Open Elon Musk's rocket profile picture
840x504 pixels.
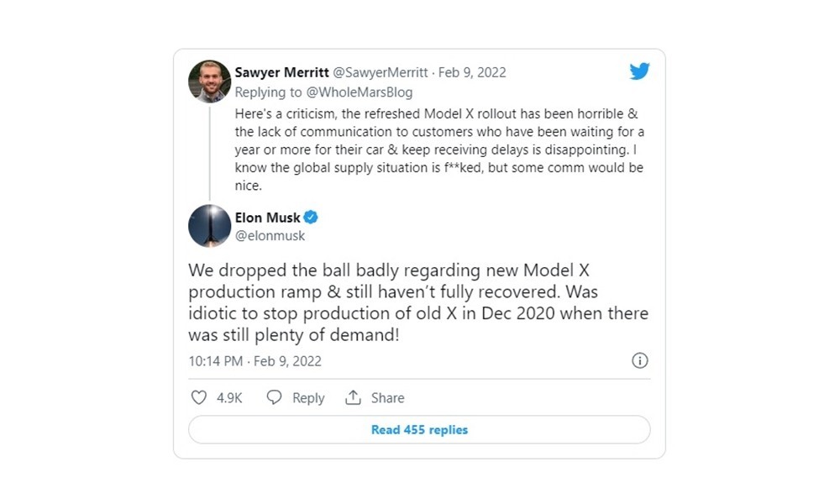(x=209, y=226)
